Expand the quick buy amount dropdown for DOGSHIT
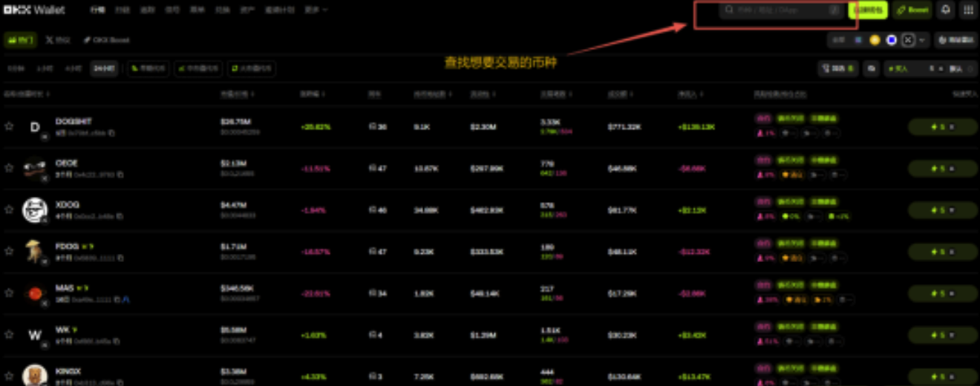 (951, 127)
